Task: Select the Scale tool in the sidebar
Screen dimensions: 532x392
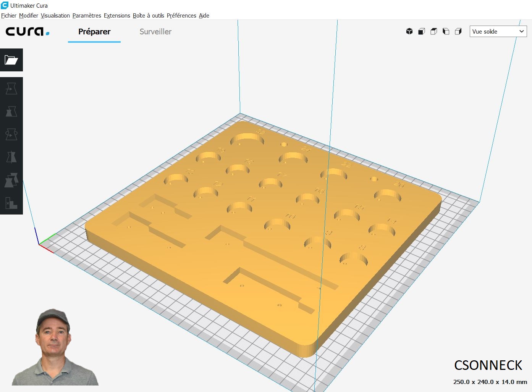Action: (11, 112)
